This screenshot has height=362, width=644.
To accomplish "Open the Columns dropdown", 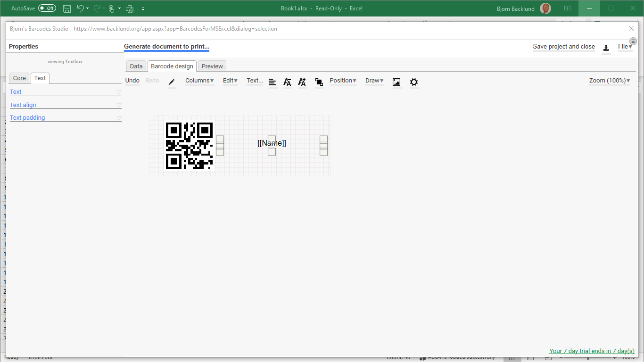I will [199, 81].
